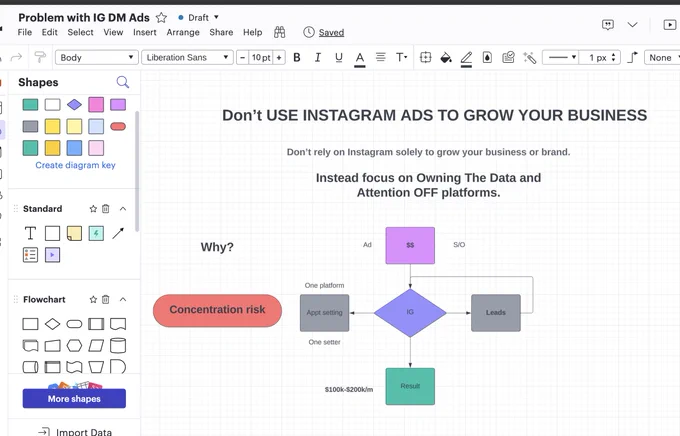Open the Insert menu
The height and width of the screenshot is (436, 680).
pyautogui.click(x=144, y=32)
